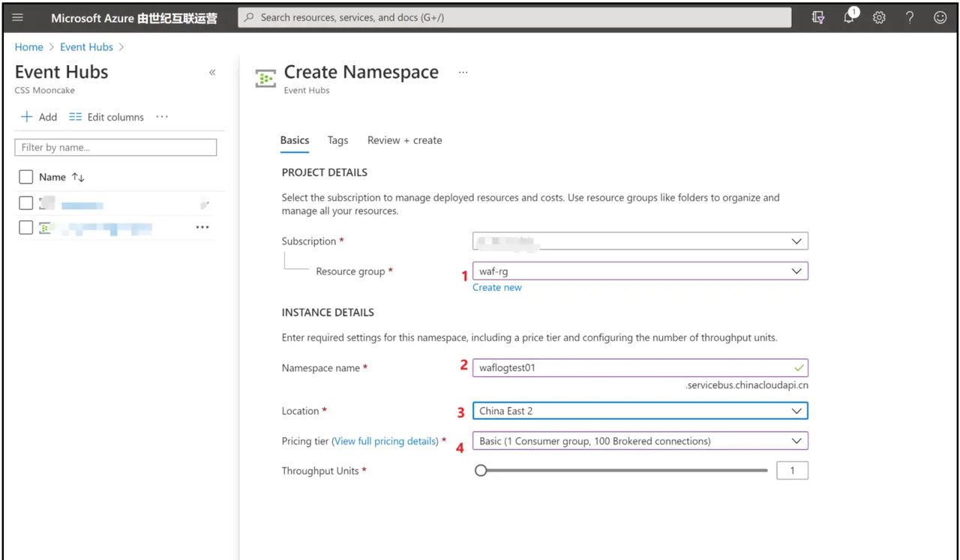
Task: Open the Pricing tier dropdown
Action: pyautogui.click(x=796, y=441)
